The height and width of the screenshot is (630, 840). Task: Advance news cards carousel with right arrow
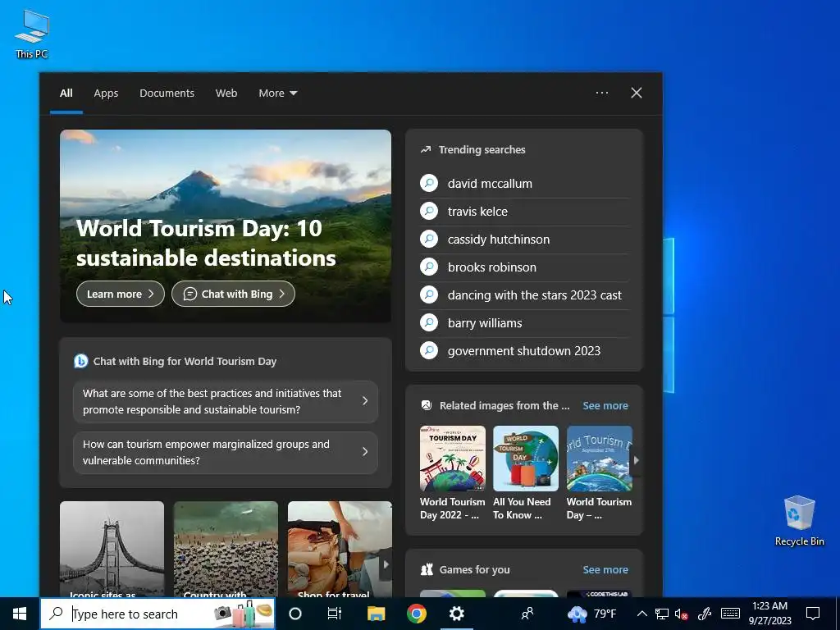386,564
